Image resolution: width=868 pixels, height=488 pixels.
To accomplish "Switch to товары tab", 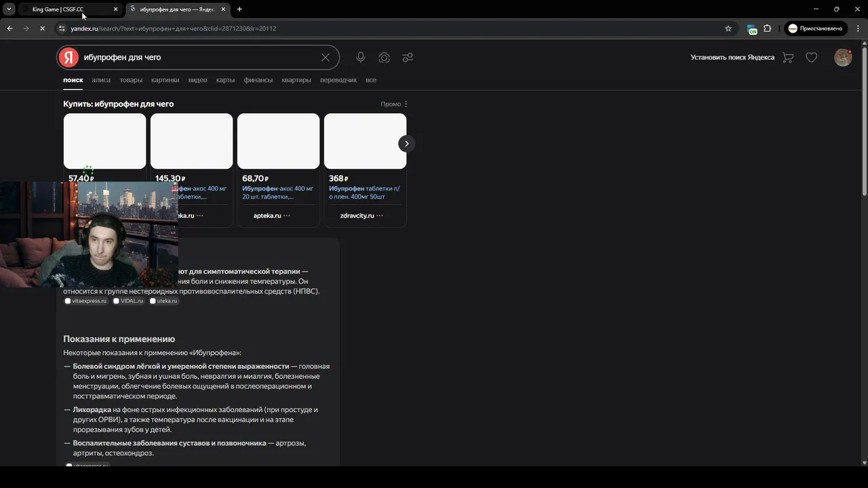I will 131,80.
